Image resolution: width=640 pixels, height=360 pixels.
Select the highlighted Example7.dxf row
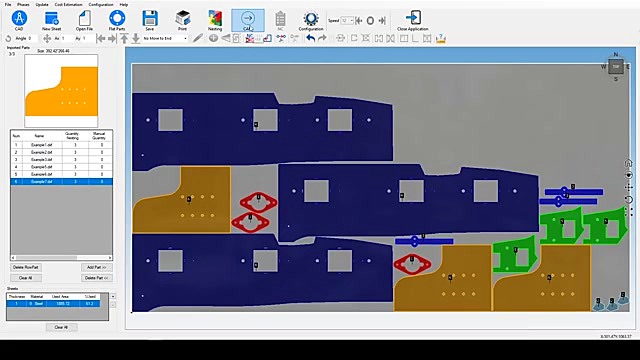62,182
